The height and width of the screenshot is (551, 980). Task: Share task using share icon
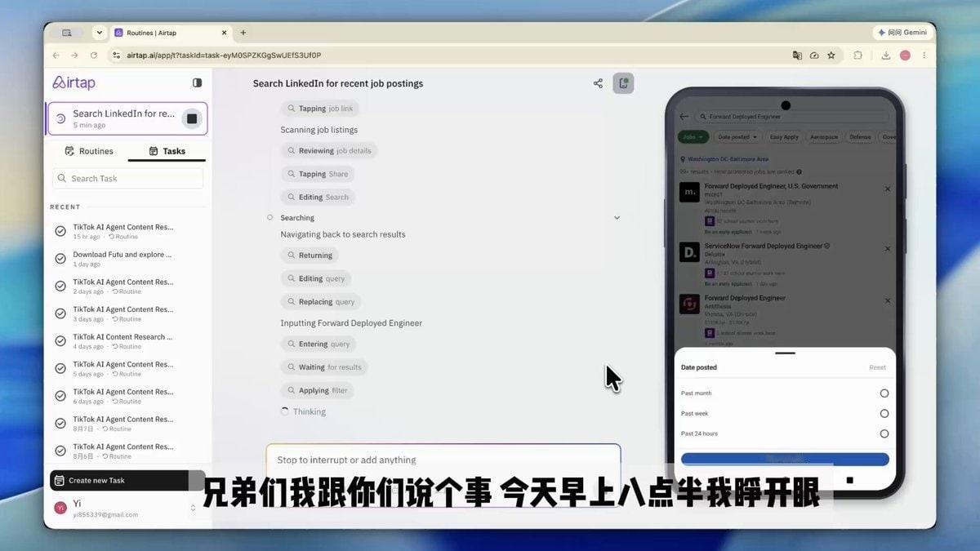click(598, 83)
